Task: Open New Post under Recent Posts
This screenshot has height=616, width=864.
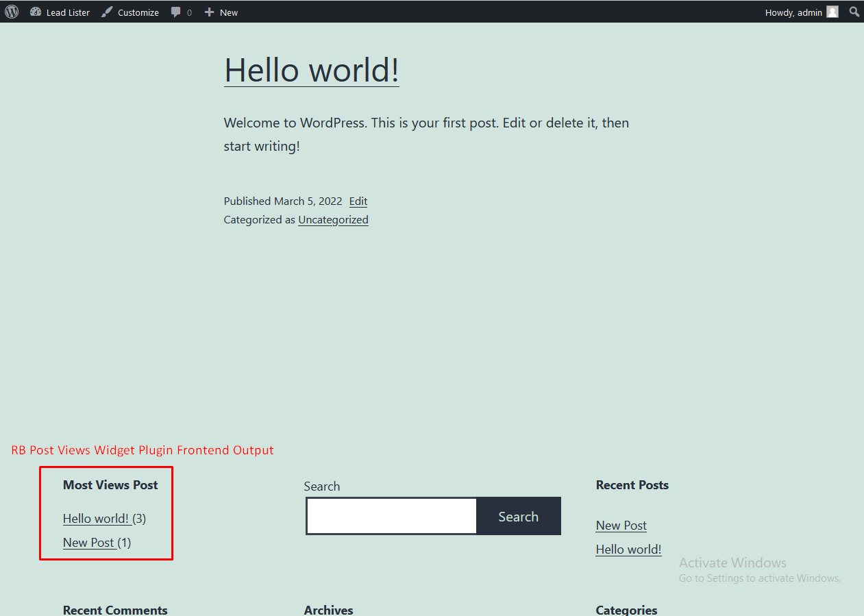Action: tap(621, 525)
